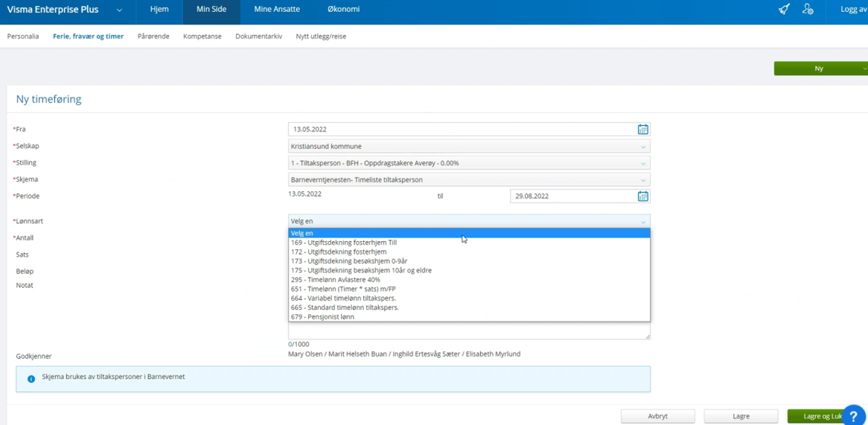Choose 665 - Standard timelønn tiltakspers.
The image size is (868, 425).
click(469, 307)
